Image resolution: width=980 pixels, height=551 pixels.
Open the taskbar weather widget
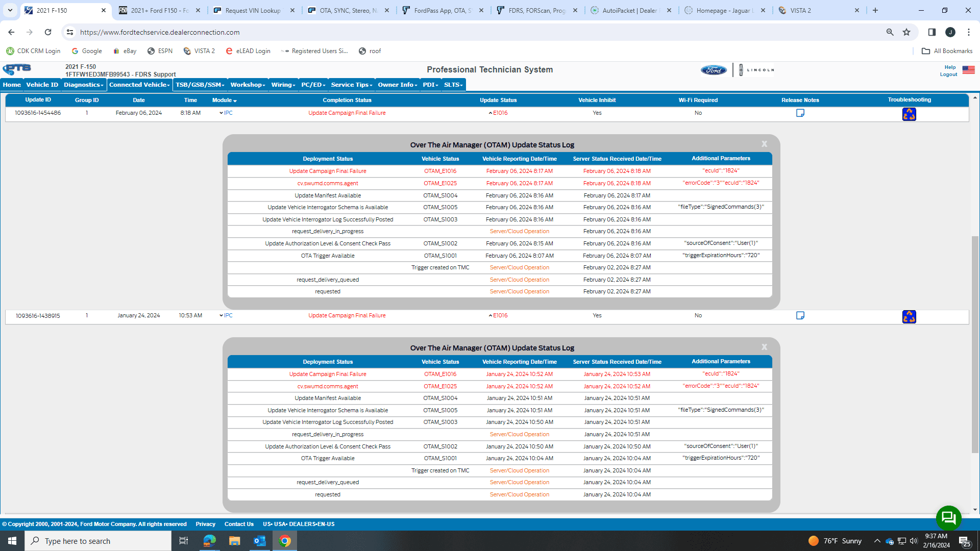point(835,541)
